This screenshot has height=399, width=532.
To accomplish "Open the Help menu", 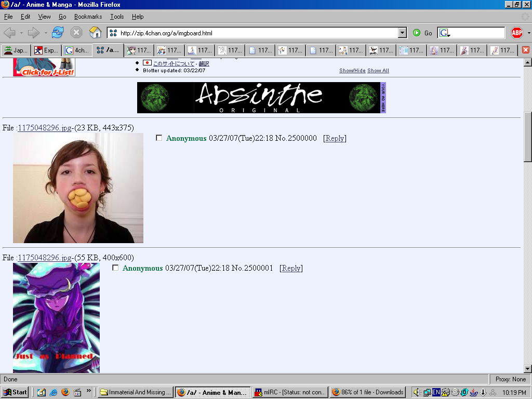I will pos(138,17).
